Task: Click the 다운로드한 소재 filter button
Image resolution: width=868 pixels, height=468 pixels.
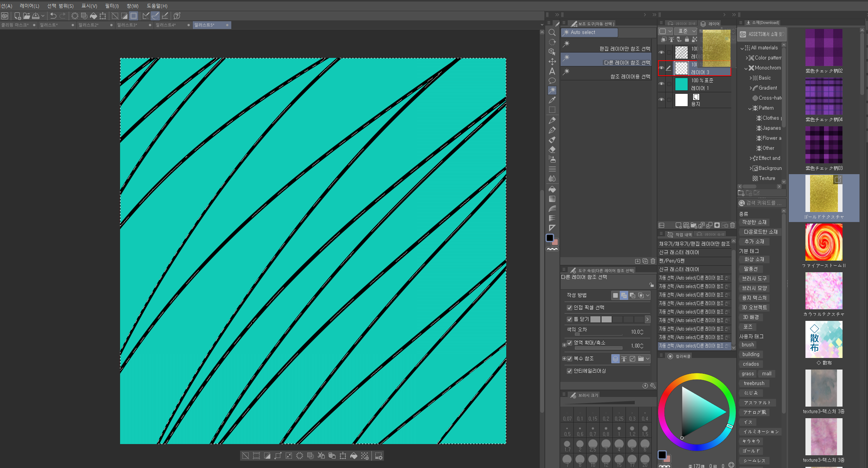Action: click(x=760, y=232)
